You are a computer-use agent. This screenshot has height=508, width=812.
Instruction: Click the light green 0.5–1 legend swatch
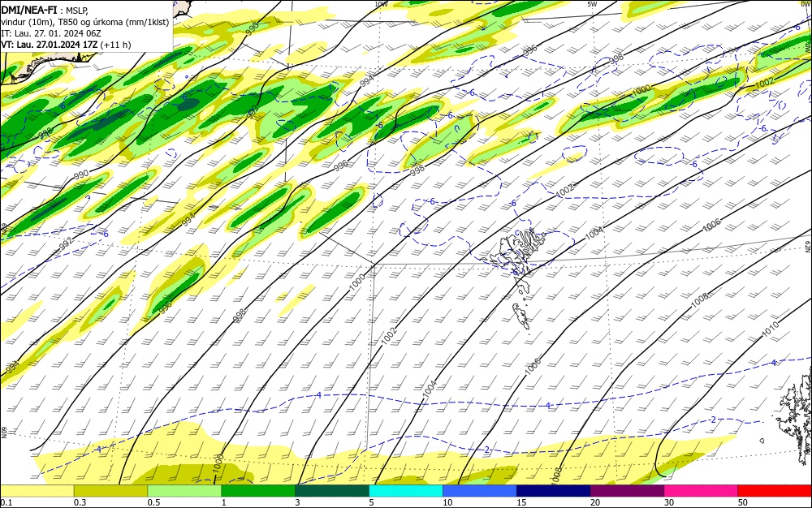[x=184, y=491]
